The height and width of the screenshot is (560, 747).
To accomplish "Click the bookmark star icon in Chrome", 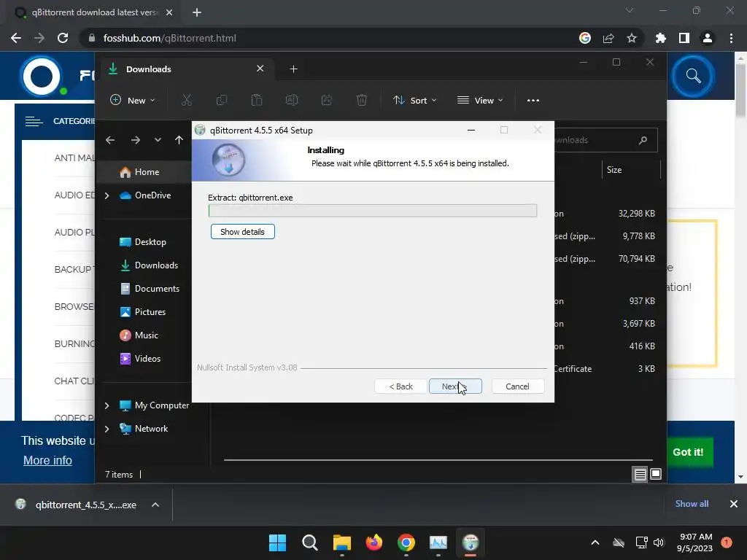I will (x=632, y=38).
